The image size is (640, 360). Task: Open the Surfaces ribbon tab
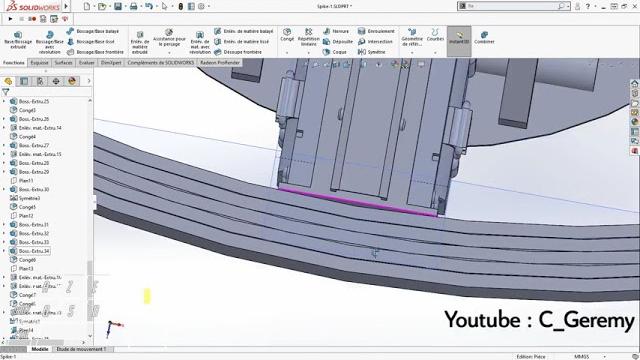point(63,63)
